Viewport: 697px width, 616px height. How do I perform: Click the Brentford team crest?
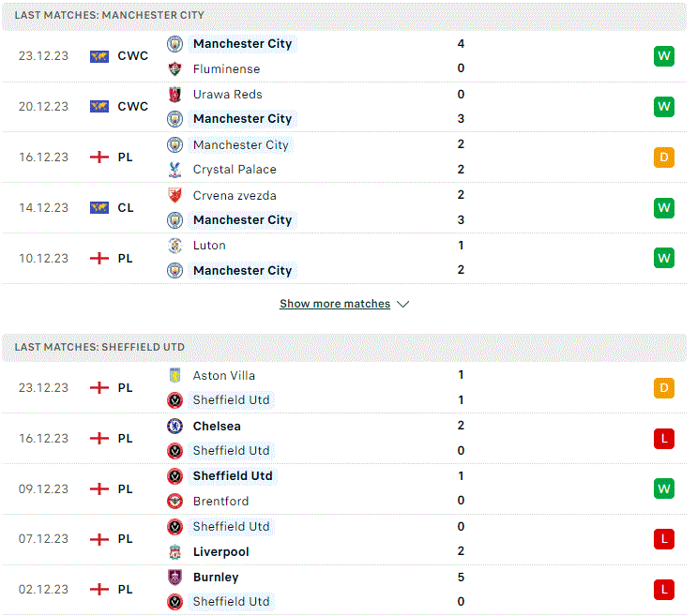pos(175,501)
